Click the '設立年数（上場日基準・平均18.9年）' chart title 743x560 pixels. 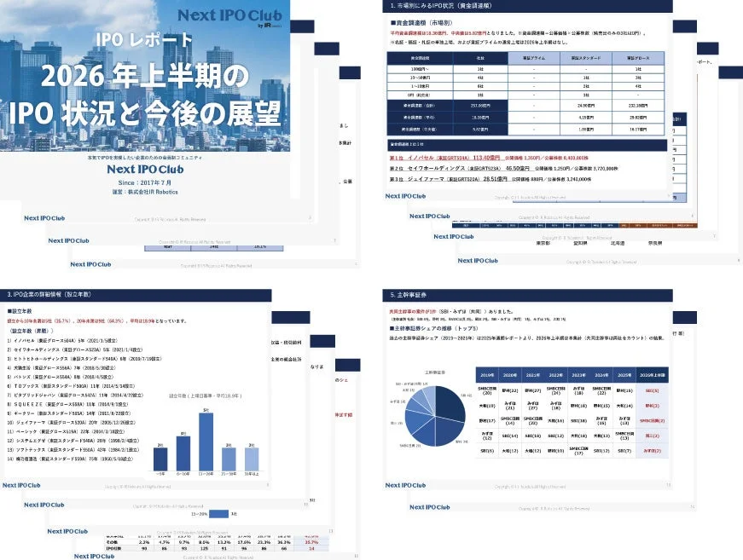pos(206,395)
